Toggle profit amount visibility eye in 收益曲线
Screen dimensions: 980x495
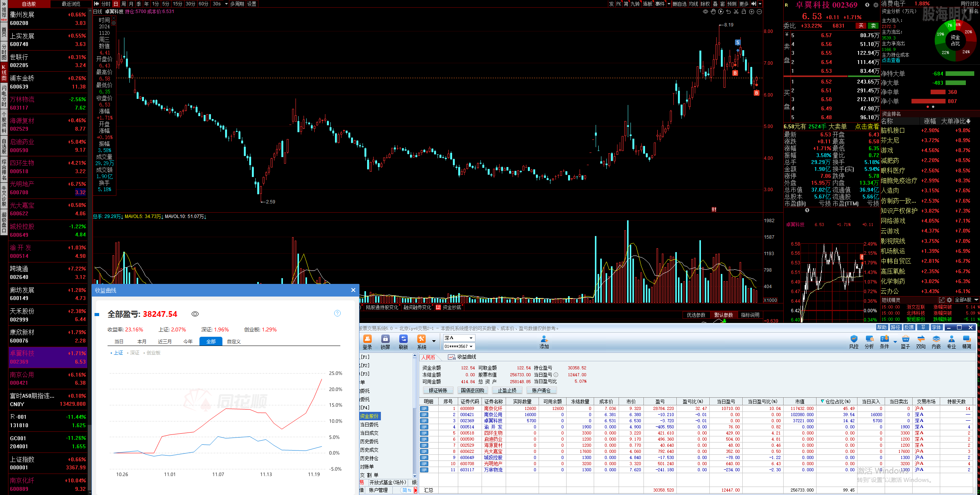[x=195, y=314]
